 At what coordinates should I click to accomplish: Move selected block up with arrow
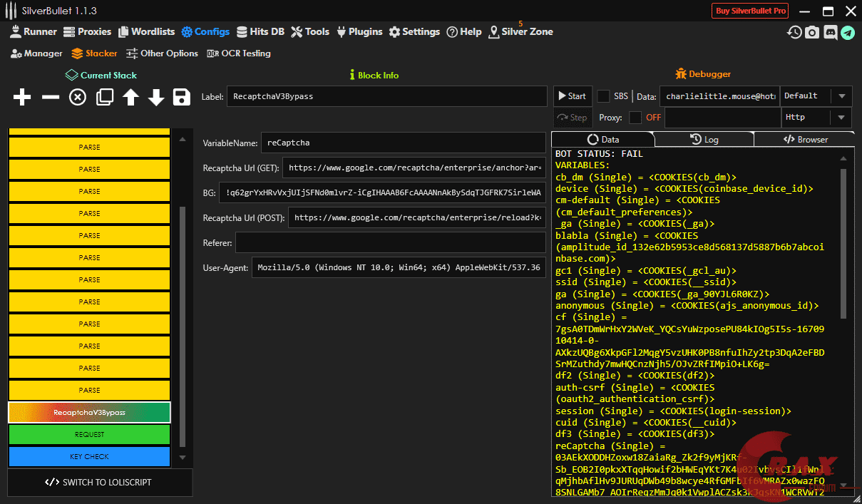130,98
